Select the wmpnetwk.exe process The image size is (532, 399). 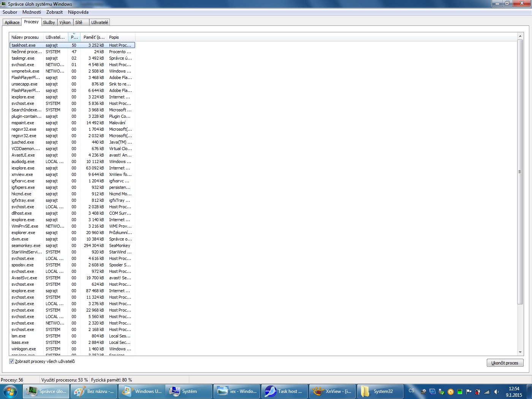[x=72, y=71]
